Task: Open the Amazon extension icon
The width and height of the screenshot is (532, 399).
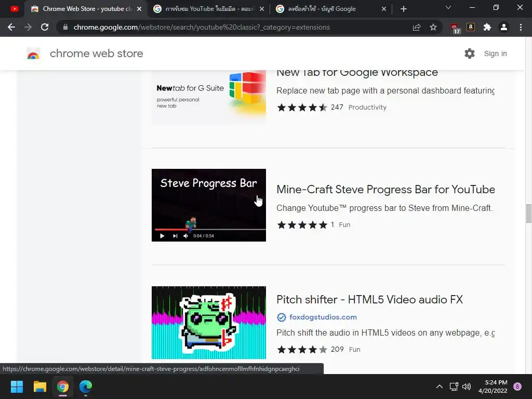Action: click(471, 27)
